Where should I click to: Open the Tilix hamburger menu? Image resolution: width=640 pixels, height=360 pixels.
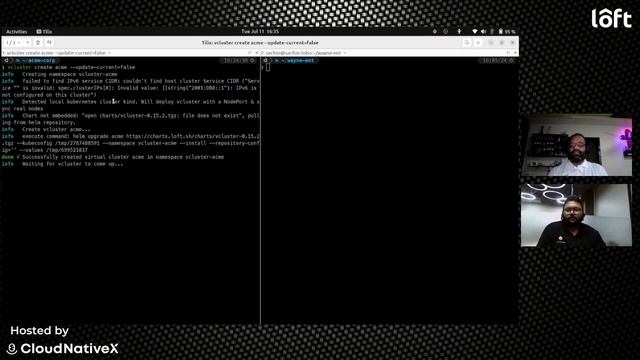pos(478,42)
